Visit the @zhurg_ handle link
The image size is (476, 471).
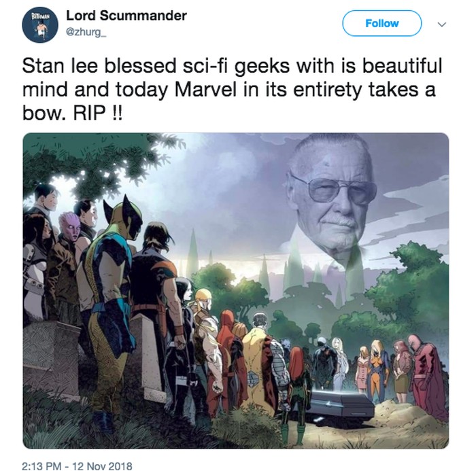[86, 33]
